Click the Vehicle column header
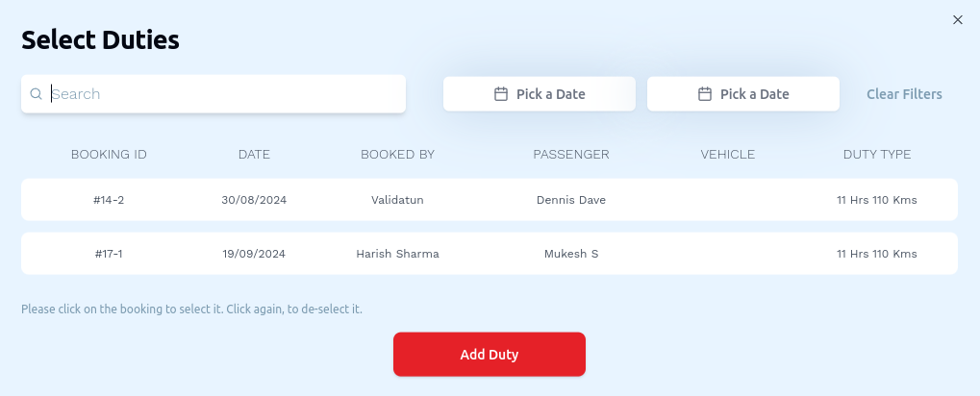 727,154
